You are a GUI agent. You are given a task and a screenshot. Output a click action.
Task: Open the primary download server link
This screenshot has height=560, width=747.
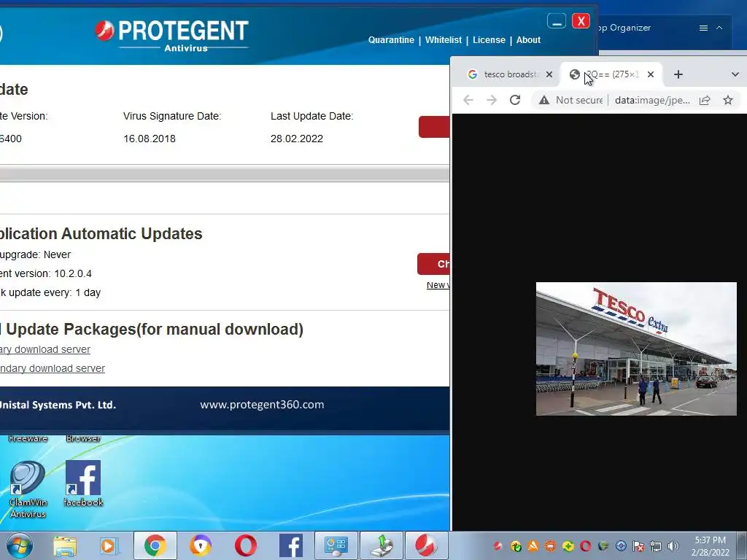(44, 349)
